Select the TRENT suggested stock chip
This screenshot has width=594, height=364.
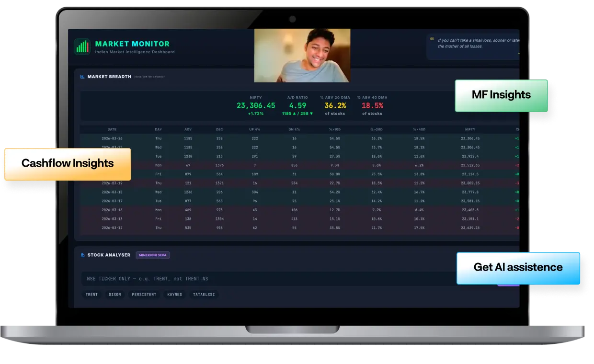click(x=91, y=295)
